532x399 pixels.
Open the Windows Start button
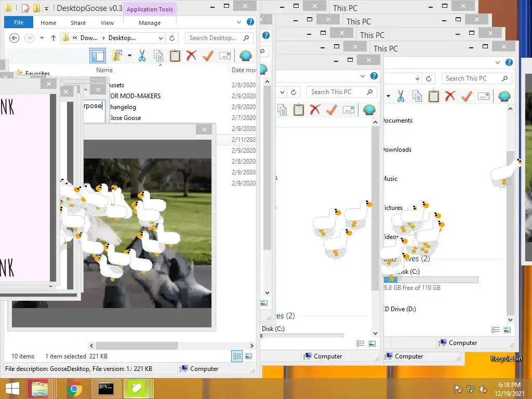[x=12, y=389]
